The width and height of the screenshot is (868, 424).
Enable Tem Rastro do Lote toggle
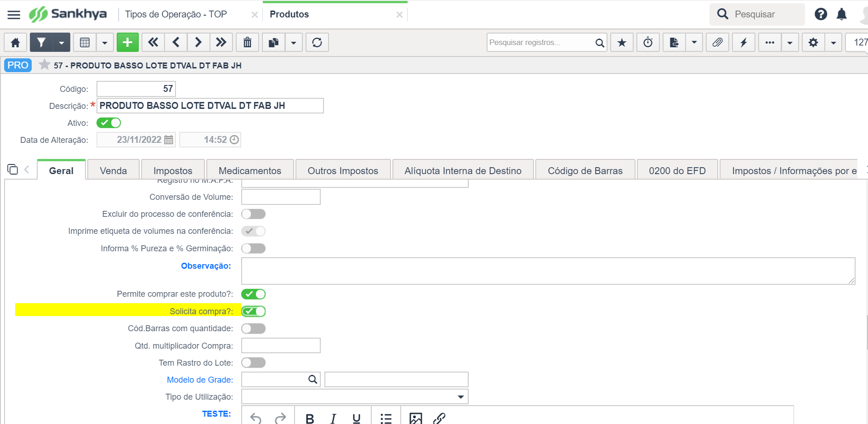coord(253,363)
